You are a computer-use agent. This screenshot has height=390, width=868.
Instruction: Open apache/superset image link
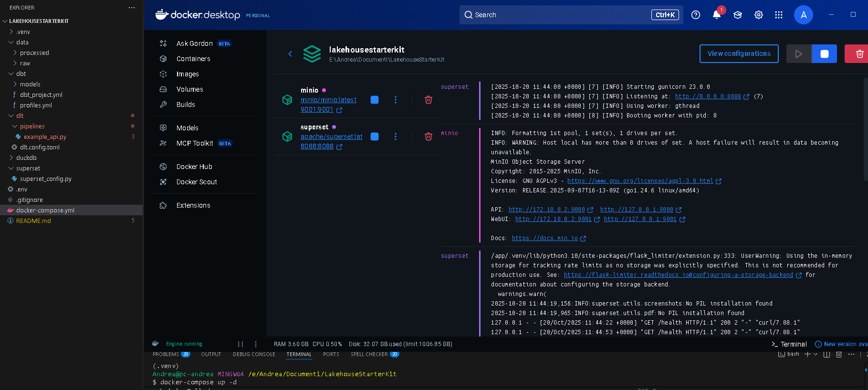331,137
